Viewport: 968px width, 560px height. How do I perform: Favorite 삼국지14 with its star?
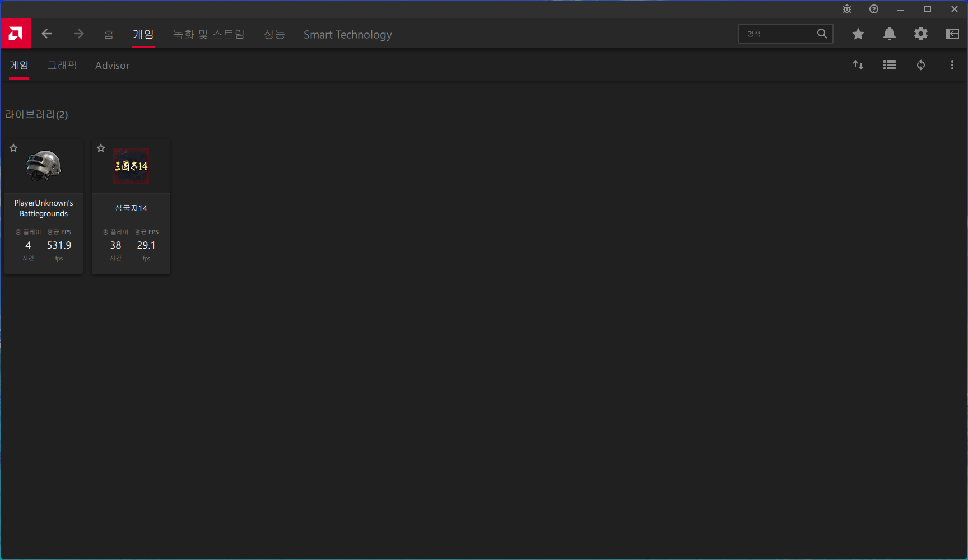click(x=101, y=148)
